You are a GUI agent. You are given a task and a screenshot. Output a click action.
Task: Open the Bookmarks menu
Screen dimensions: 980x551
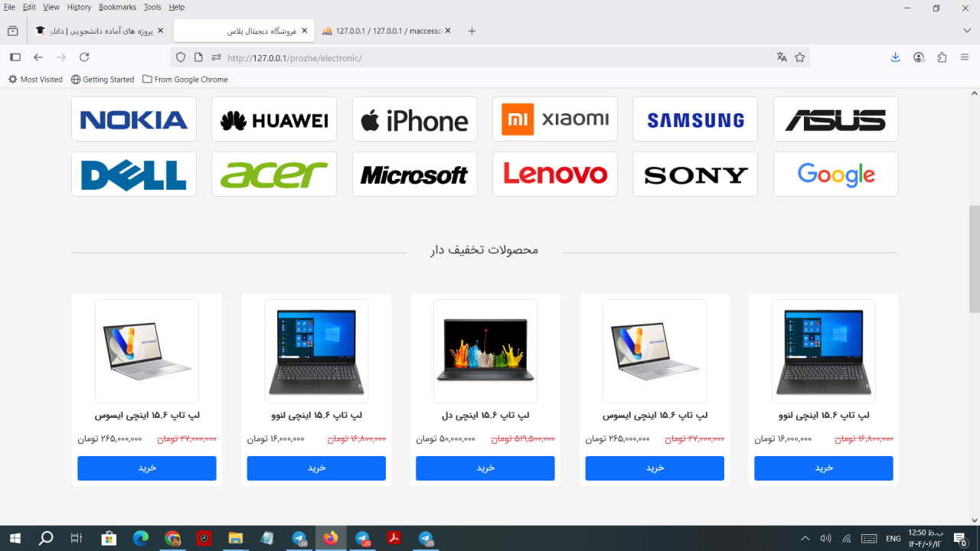point(117,7)
